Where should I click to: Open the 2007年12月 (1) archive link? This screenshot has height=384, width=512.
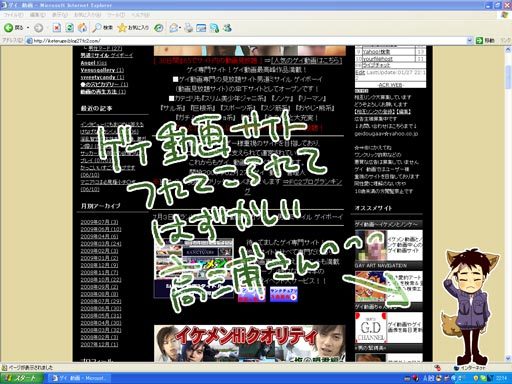tap(99, 344)
